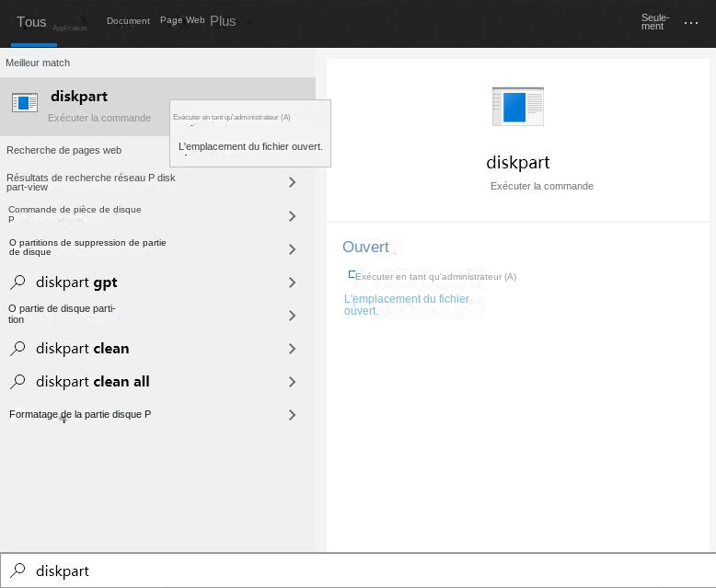Open the Page Web tab

point(182,20)
